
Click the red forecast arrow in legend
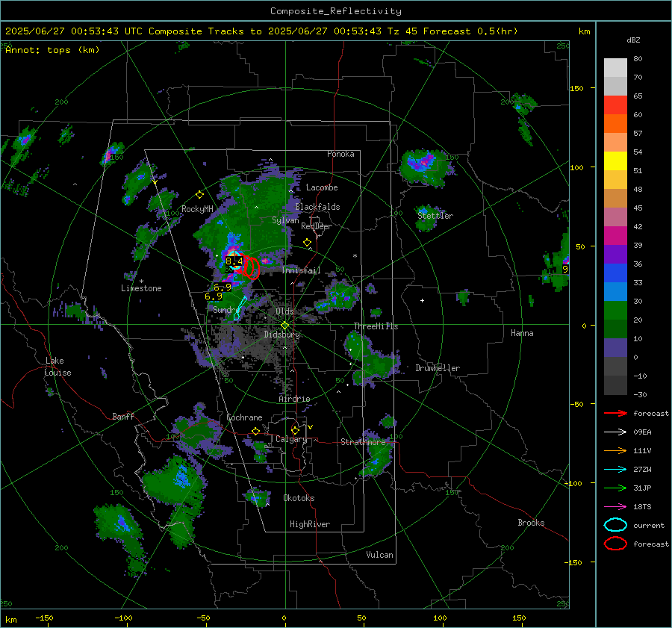[615, 413]
